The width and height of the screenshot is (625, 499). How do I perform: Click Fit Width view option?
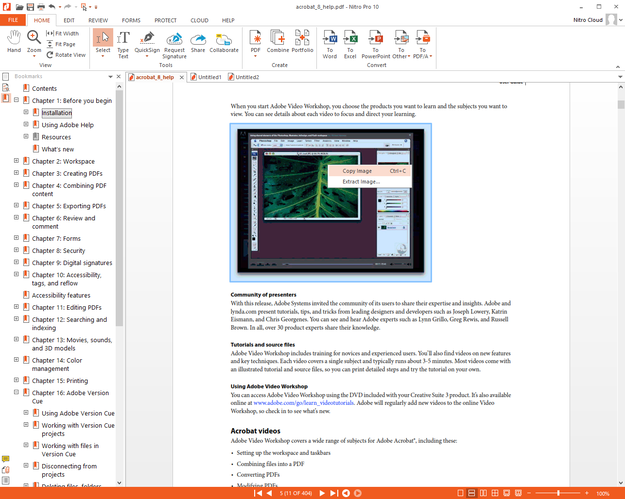(63, 33)
